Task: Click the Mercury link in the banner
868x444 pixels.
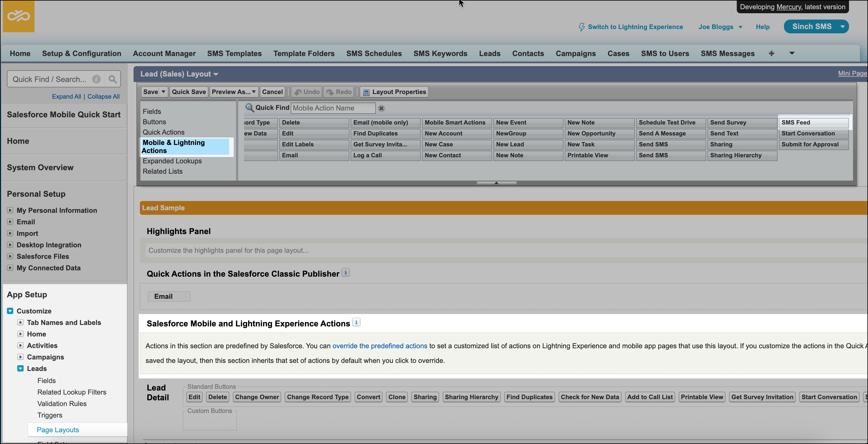Action: coord(789,7)
